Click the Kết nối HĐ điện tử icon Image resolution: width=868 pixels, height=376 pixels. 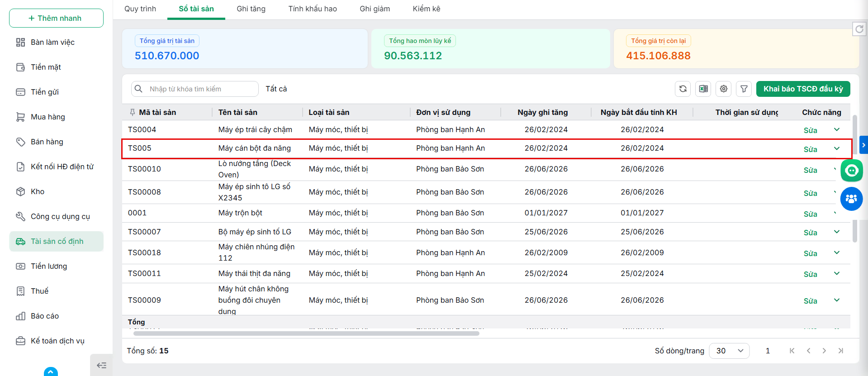point(20,167)
